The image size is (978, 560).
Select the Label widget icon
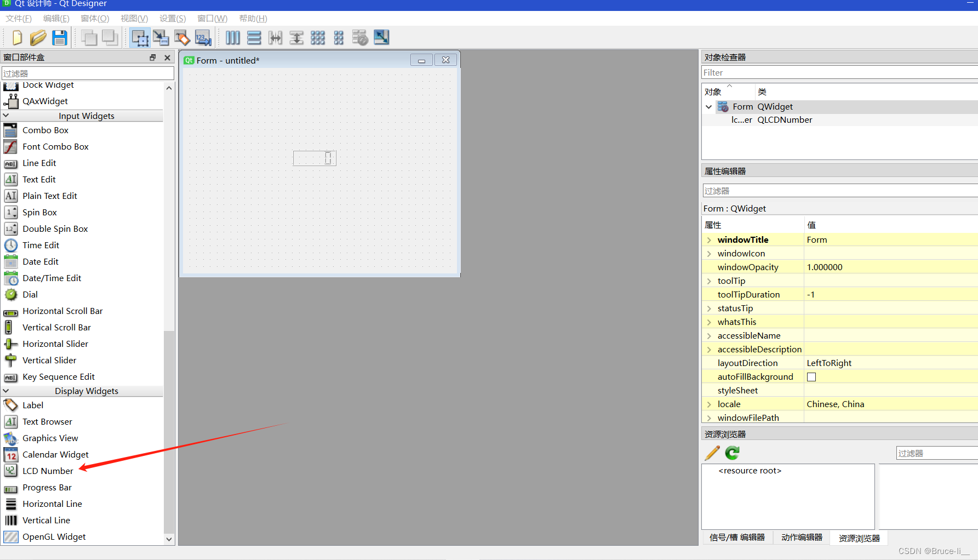coord(11,405)
